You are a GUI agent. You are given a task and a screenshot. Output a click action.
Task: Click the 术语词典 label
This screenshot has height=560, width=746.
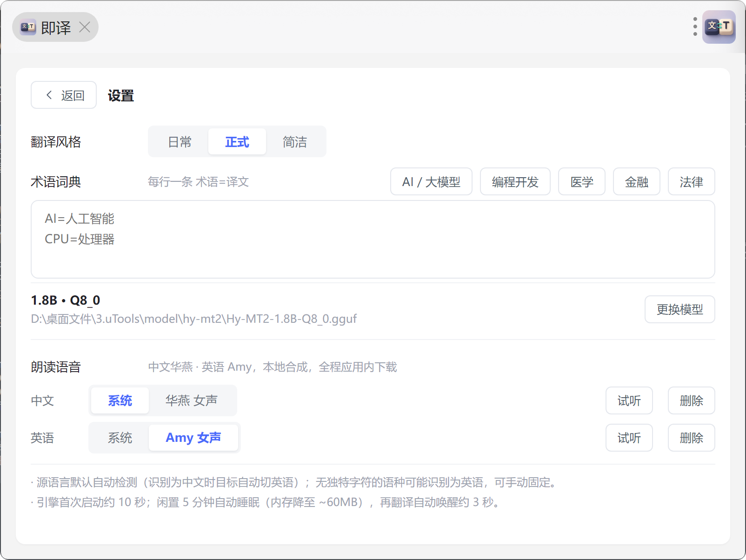tap(56, 182)
